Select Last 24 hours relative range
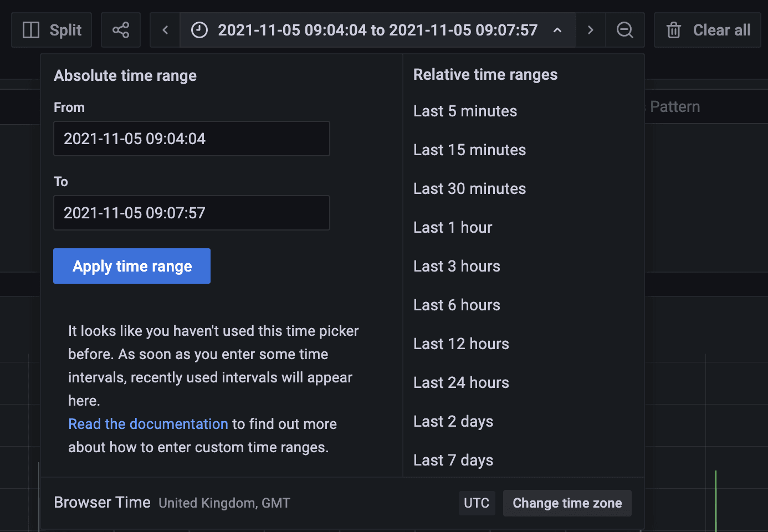768x532 pixels. [x=460, y=382]
